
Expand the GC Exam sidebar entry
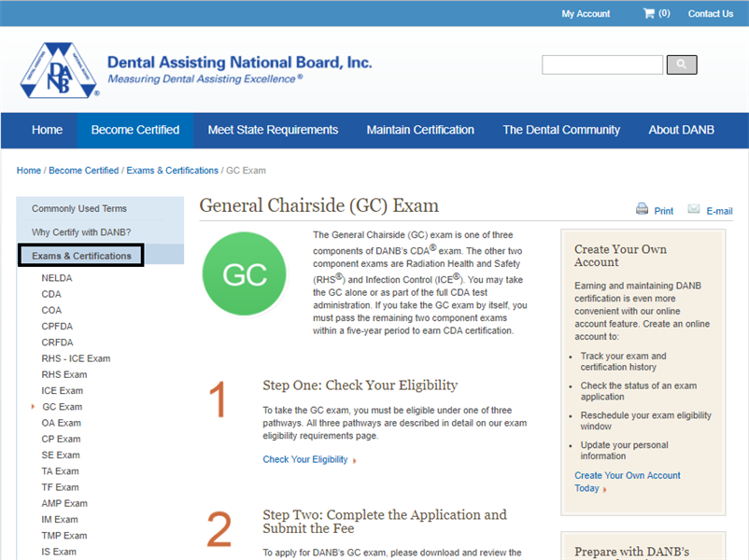pyautogui.click(x=31, y=406)
